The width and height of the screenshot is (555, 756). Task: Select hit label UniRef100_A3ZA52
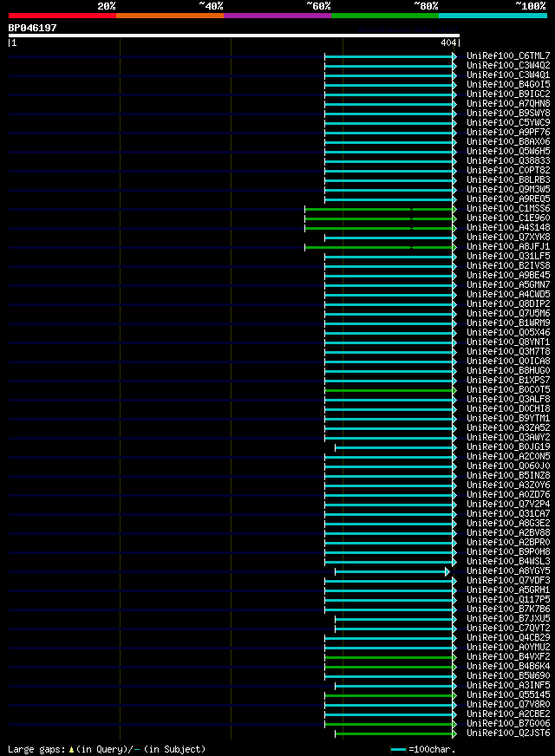pyautogui.click(x=508, y=428)
